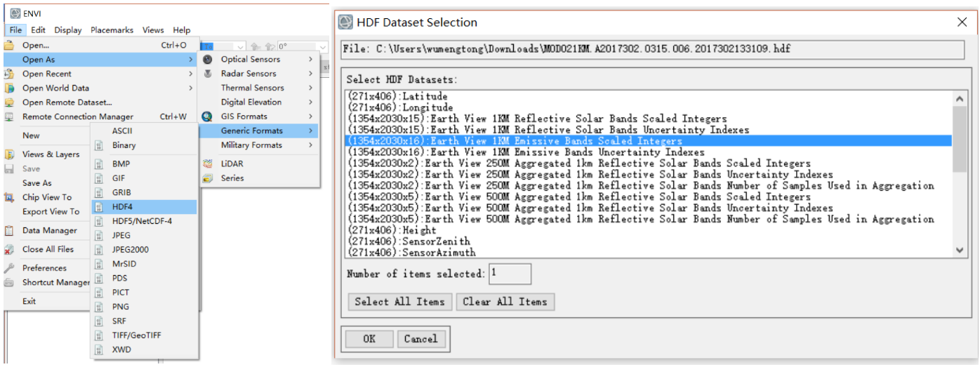Click the LiDAR icon
Screen dimensions: 980x367
pos(207,164)
